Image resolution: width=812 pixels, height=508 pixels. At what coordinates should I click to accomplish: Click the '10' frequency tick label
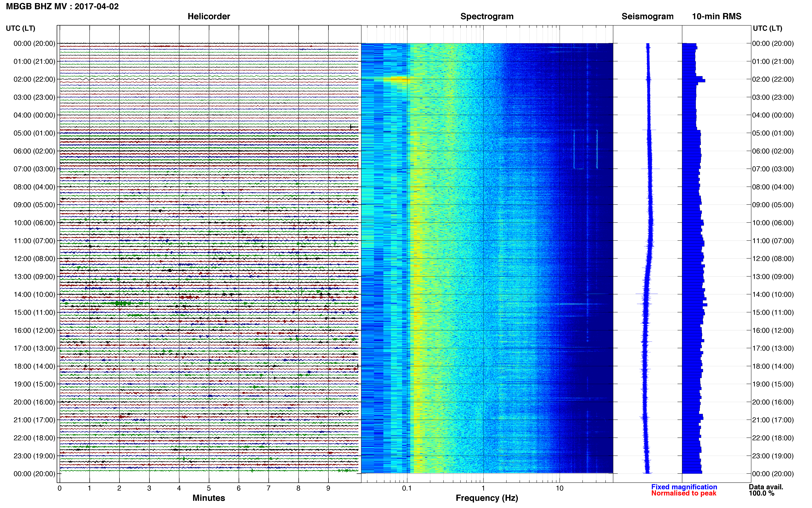click(x=559, y=488)
